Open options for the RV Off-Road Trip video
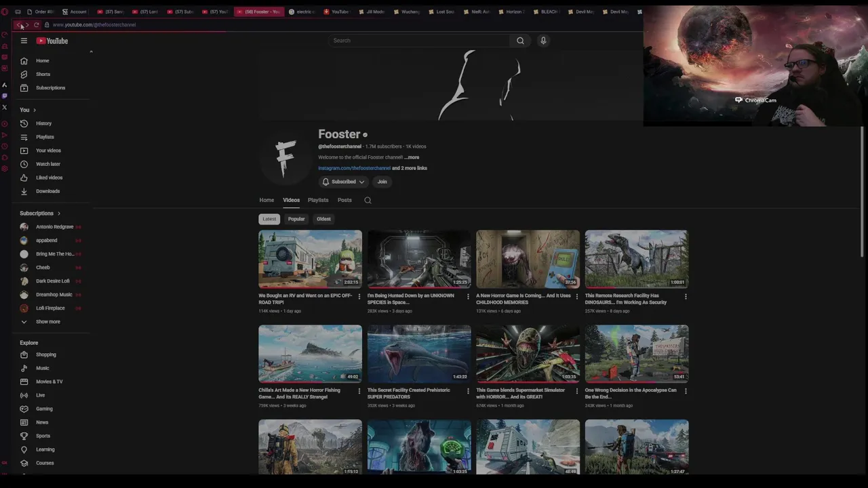This screenshot has height=488, width=868. click(359, 296)
